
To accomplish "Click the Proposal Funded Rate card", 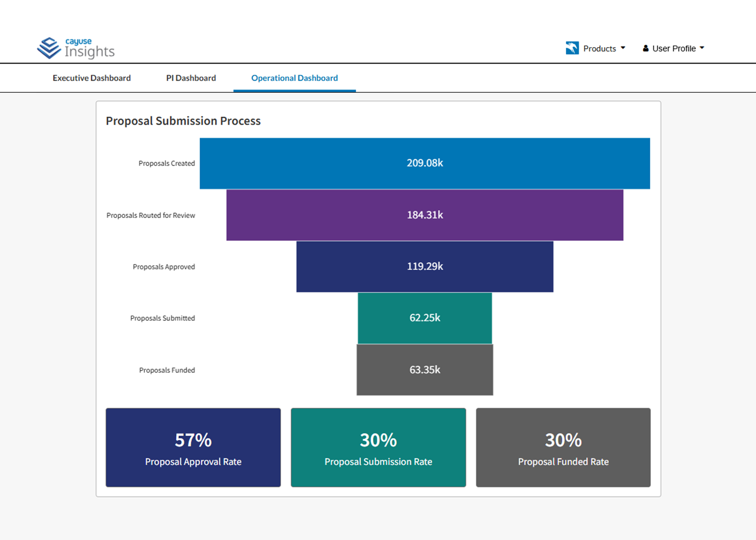I will (563, 448).
